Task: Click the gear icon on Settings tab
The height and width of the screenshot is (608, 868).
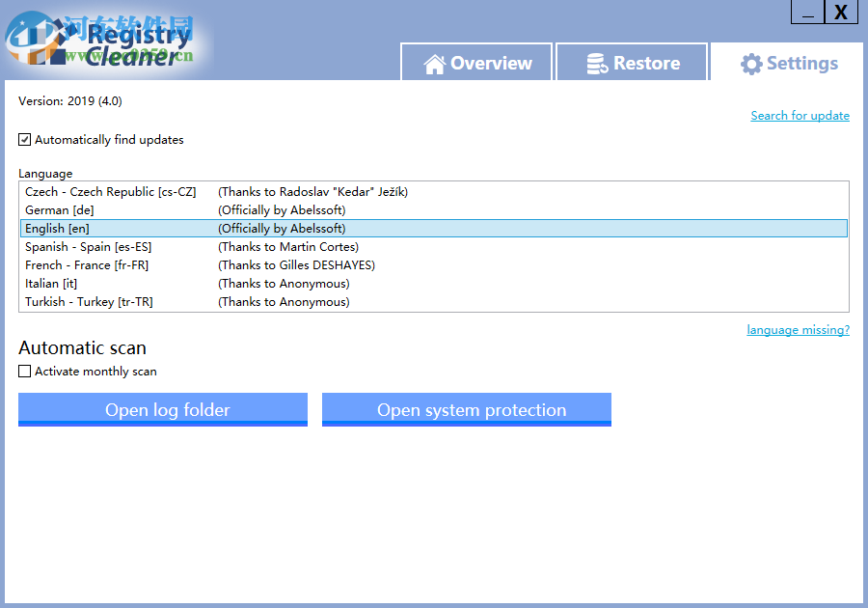Action: (x=753, y=63)
